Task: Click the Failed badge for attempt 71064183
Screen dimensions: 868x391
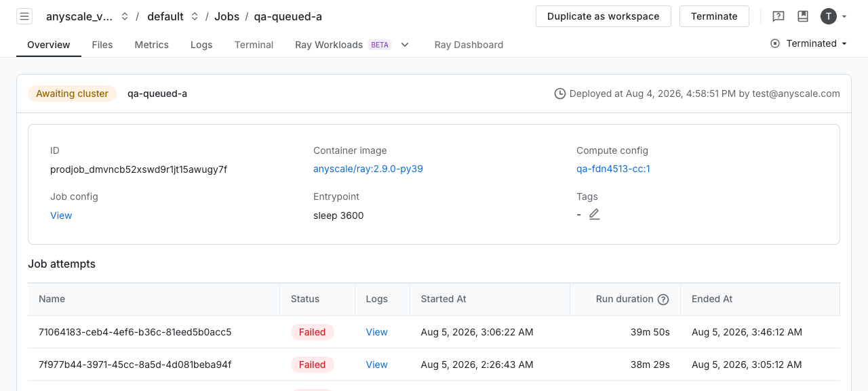Action: click(312, 332)
